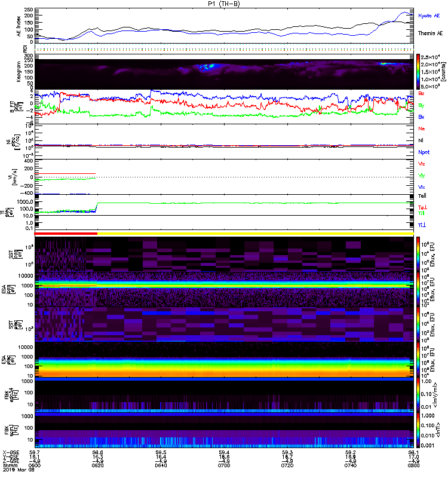The height and width of the screenshot is (478, 448).
Task: Select the black Tell legend label
Action: coord(422,196)
